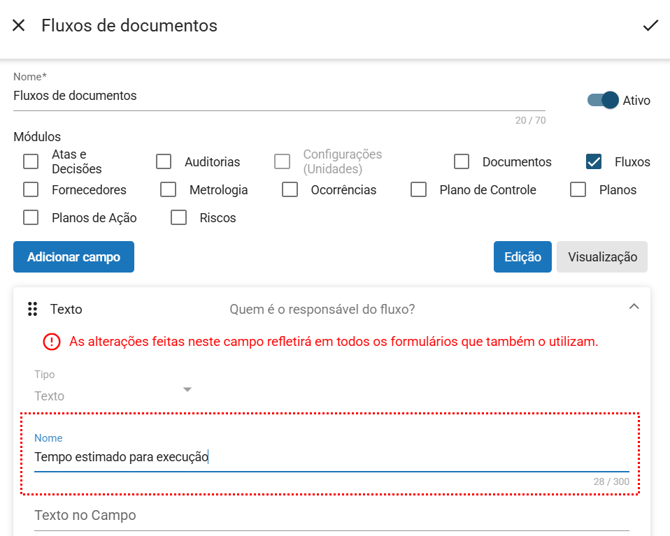Toggle the Ativo switch off

pos(603,100)
